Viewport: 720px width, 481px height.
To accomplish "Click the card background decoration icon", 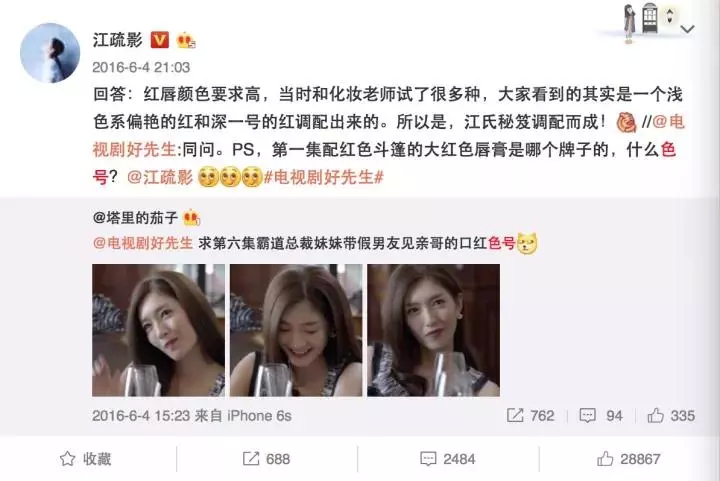I will coord(645,21).
